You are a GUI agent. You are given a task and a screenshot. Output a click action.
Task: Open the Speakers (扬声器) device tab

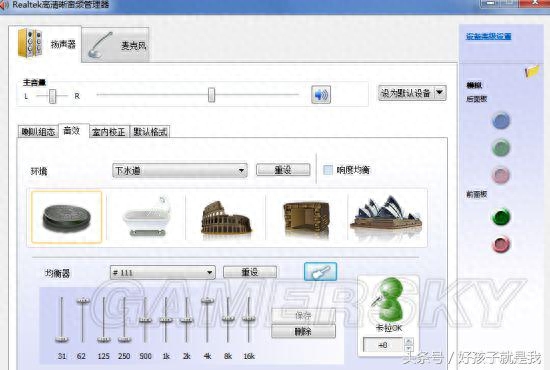point(45,44)
